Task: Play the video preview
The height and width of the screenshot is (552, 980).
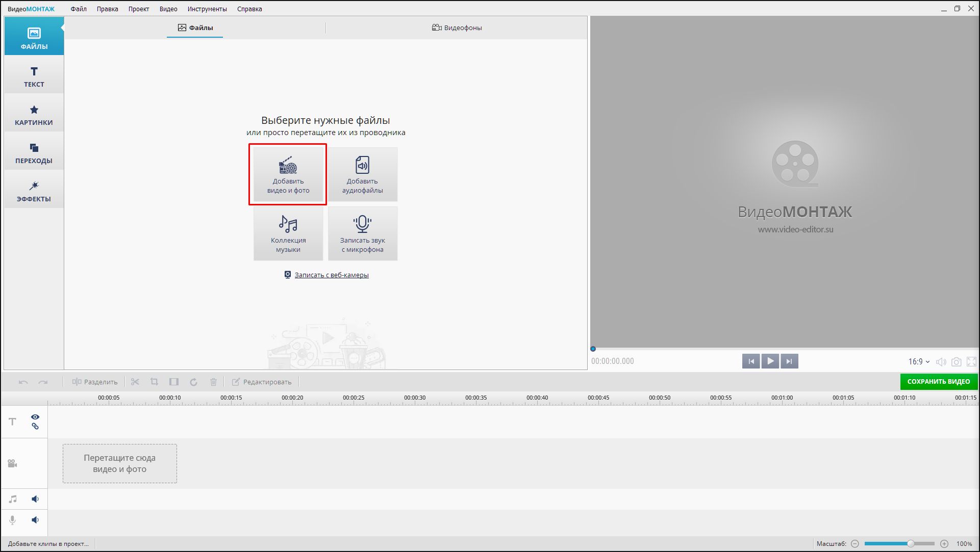Action: click(770, 361)
